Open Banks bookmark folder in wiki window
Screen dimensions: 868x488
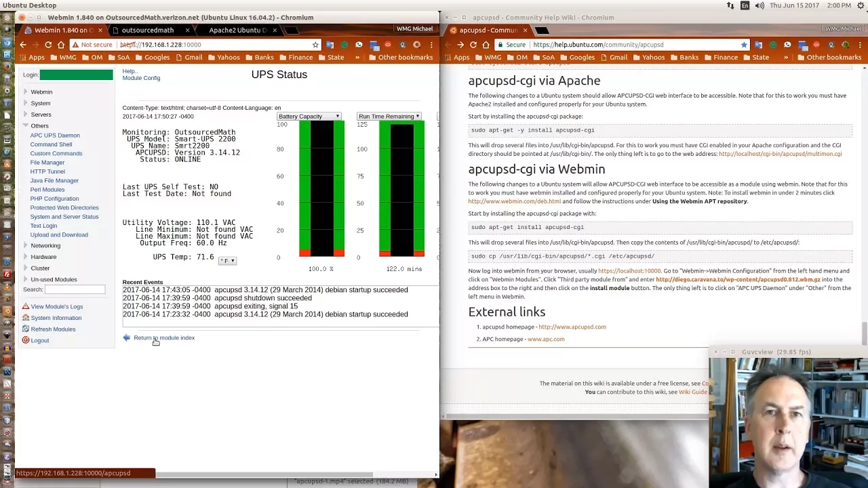684,58
